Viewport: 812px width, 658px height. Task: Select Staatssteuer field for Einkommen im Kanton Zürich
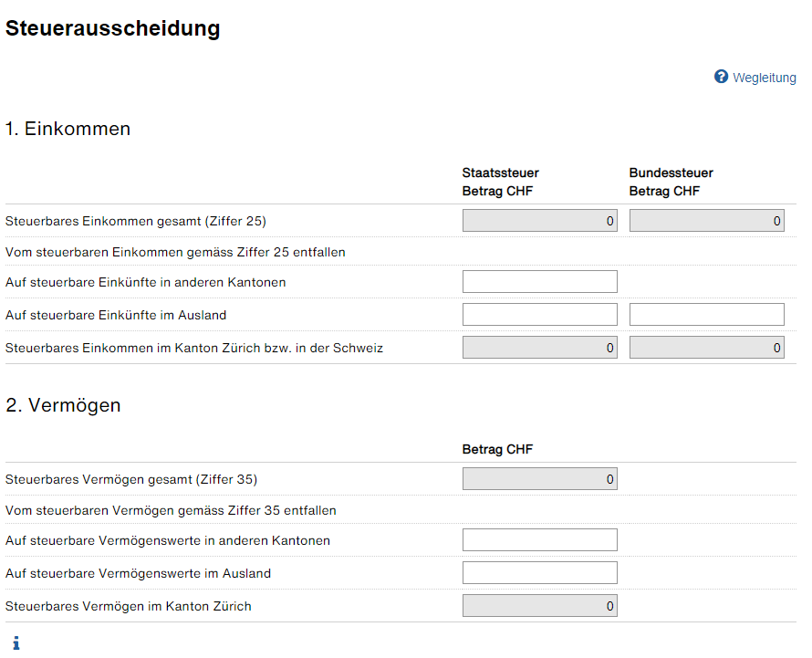point(539,347)
